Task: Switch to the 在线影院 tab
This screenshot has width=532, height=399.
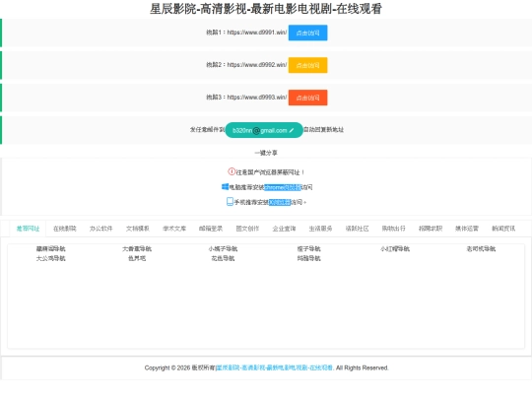Action: (64, 229)
